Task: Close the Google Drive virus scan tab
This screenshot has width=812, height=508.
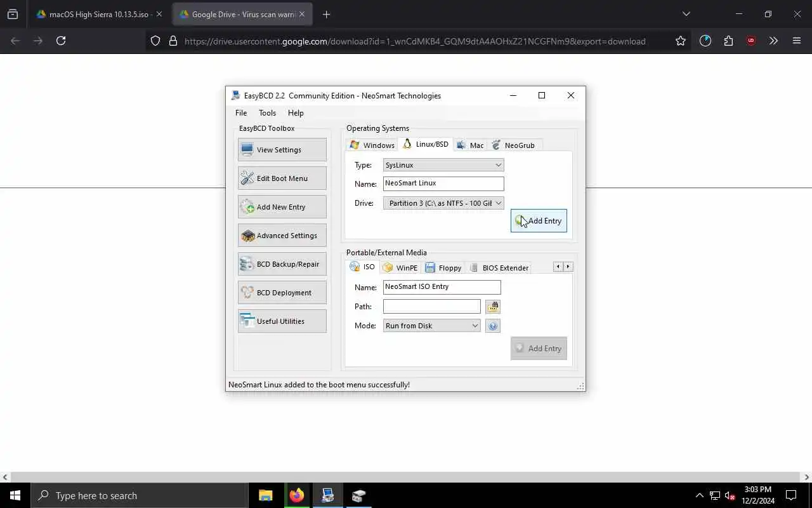Action: 301,15
